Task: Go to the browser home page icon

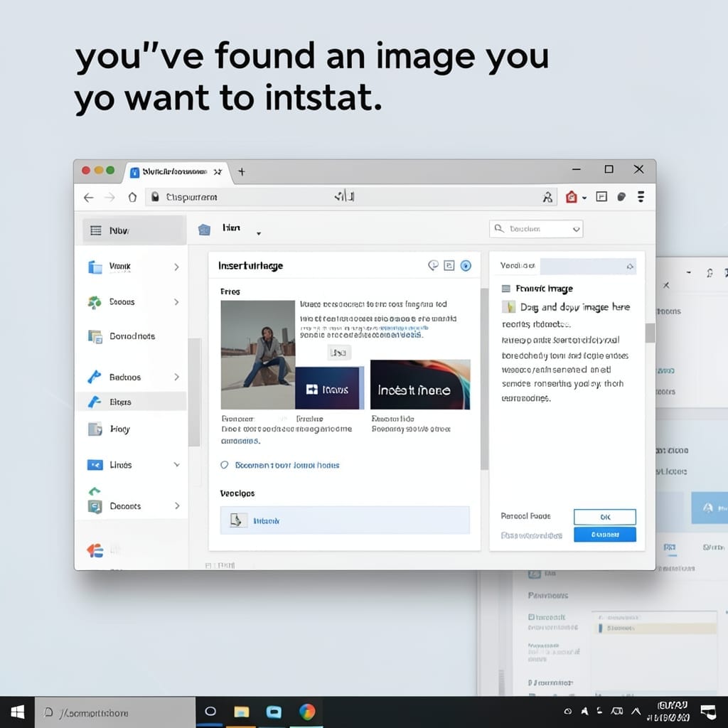Action: (132, 198)
